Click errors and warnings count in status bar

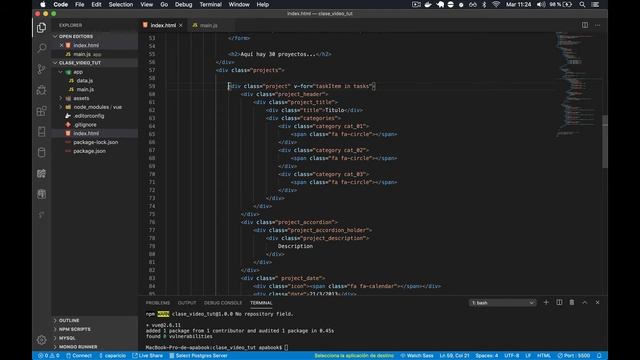[x=49, y=356]
